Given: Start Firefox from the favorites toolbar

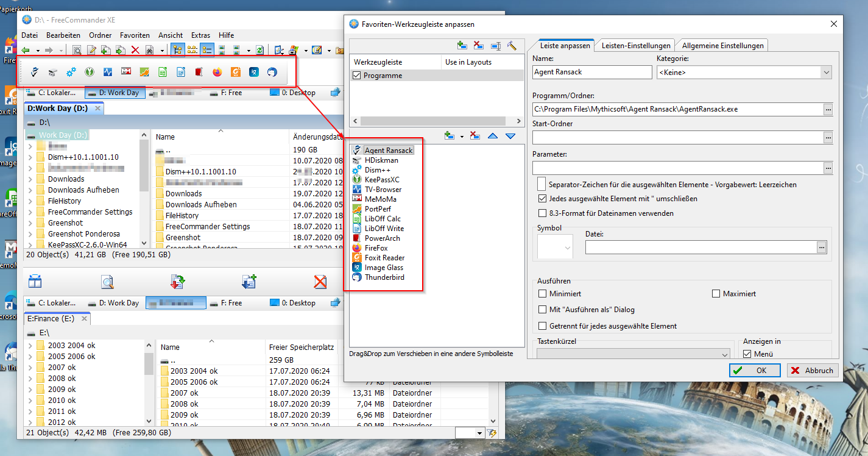Looking at the screenshot, I should [217, 72].
